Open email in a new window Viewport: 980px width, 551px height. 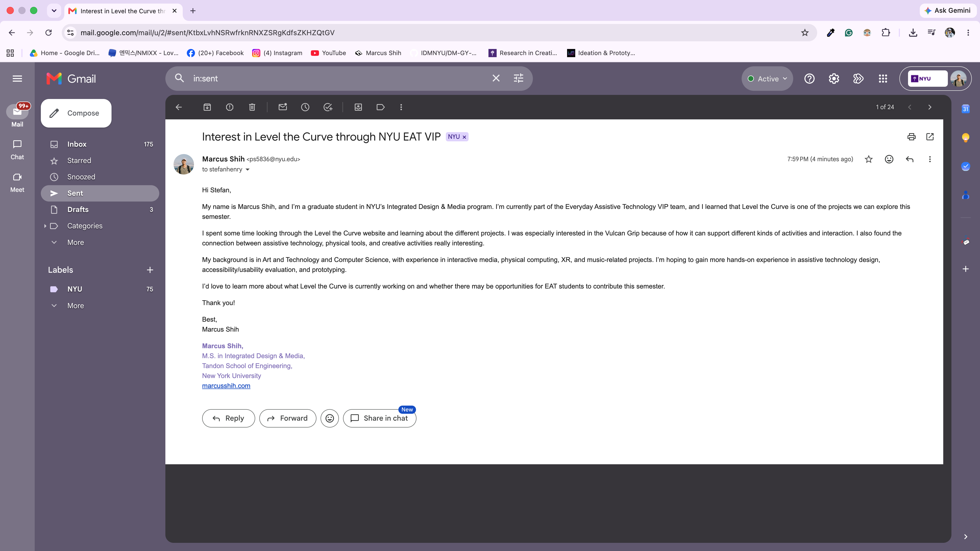pyautogui.click(x=930, y=137)
